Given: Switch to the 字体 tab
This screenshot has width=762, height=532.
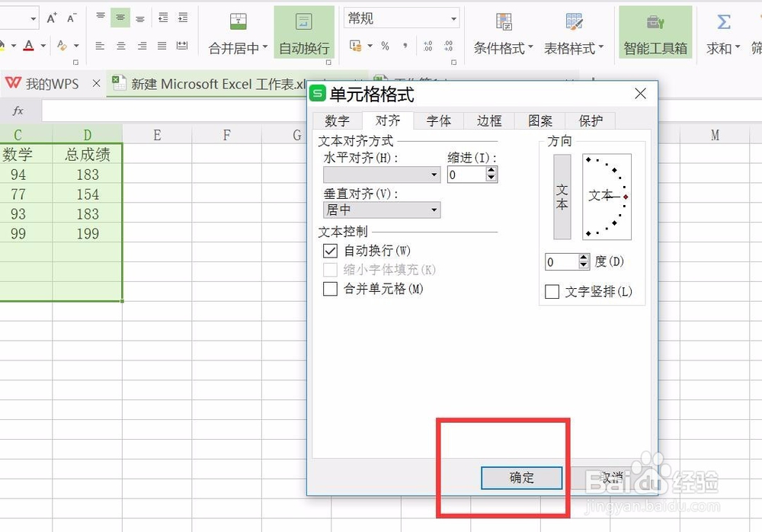Looking at the screenshot, I should tap(439, 120).
